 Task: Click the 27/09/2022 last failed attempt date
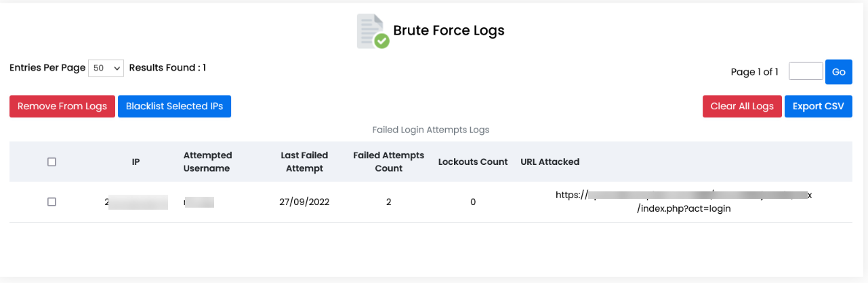coord(304,202)
